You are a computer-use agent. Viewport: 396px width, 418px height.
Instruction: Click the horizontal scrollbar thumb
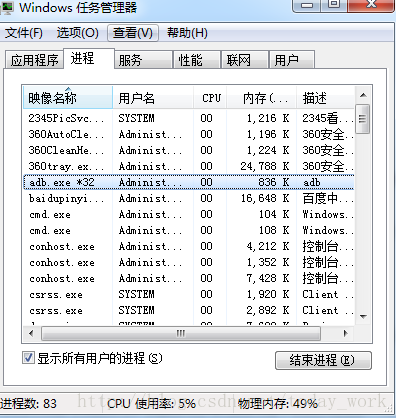pyautogui.click(x=181, y=333)
